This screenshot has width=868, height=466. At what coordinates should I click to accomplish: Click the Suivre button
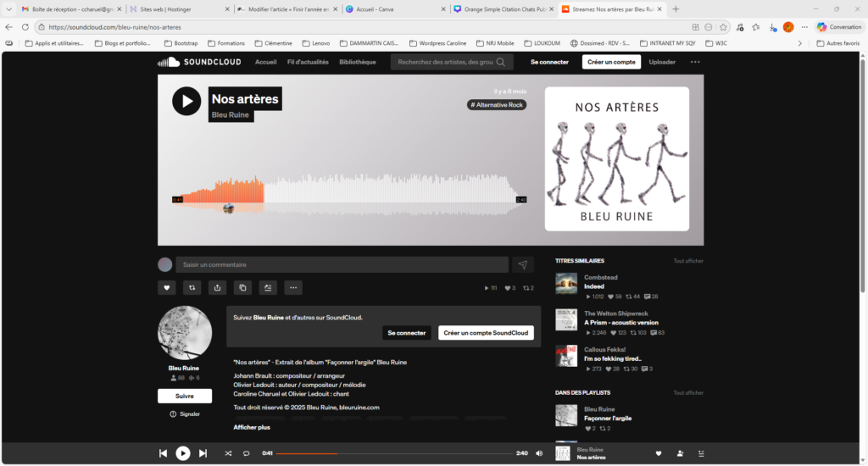[184, 397]
